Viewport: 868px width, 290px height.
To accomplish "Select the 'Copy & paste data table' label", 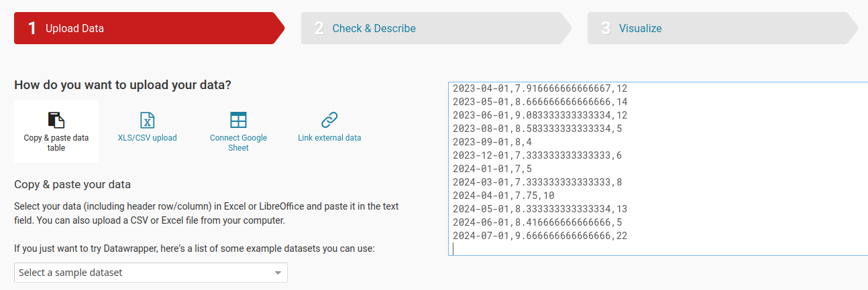I will pos(56,143).
